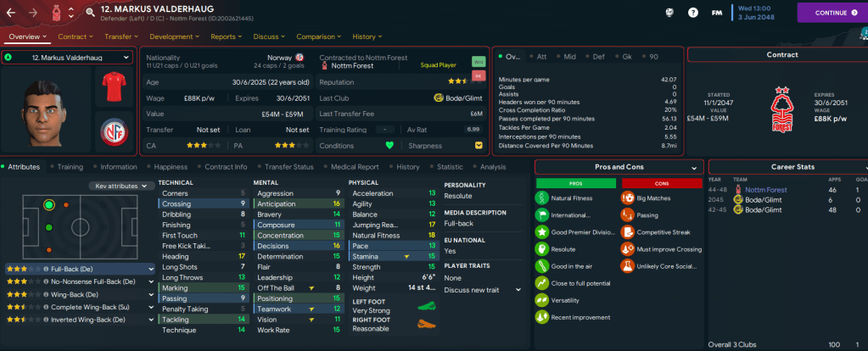
Task: Switch stats view to Def
Action: pyautogui.click(x=597, y=56)
